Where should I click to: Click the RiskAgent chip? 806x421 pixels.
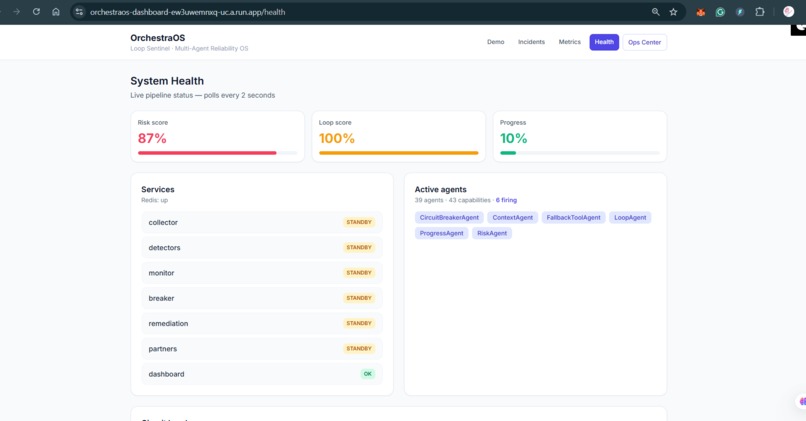492,233
